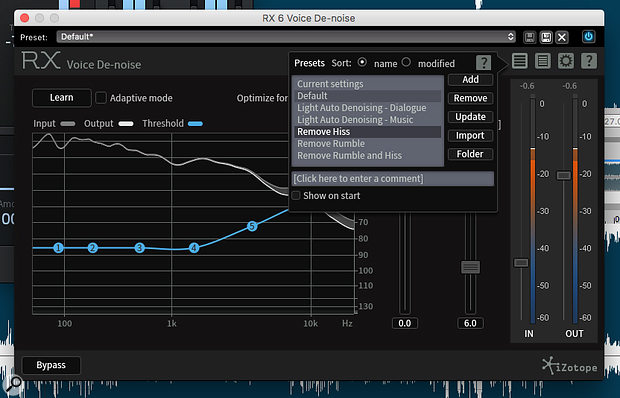Choose Light Auto Denoising - Dialogue preset
Screen dimensions: 620x398
(367, 108)
